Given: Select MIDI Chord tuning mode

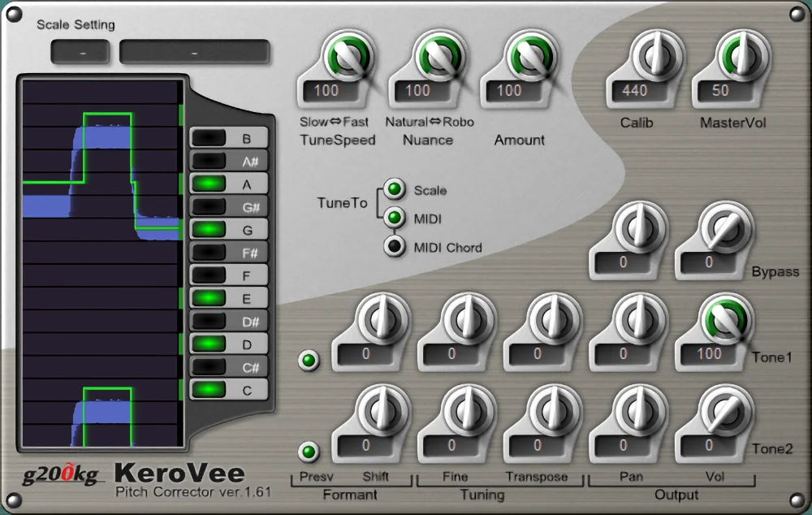Looking at the screenshot, I should pos(395,245).
